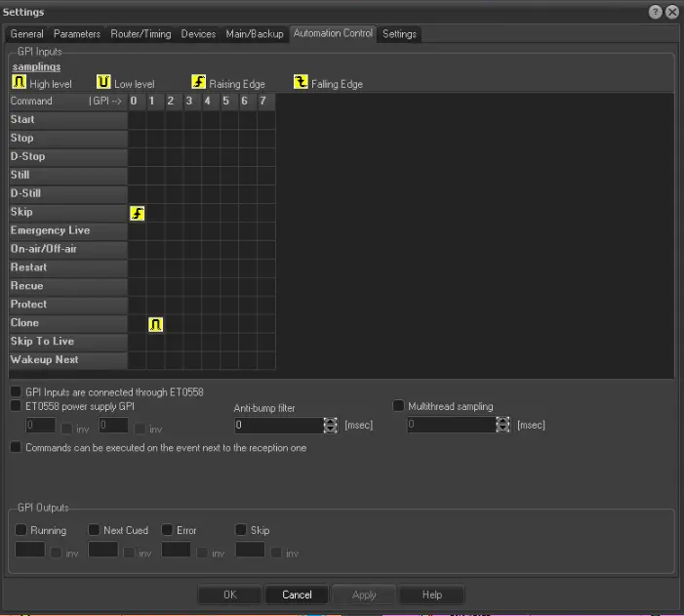Click the Anti-bump filter value field
Screen dimensions: 684x616
278,425
